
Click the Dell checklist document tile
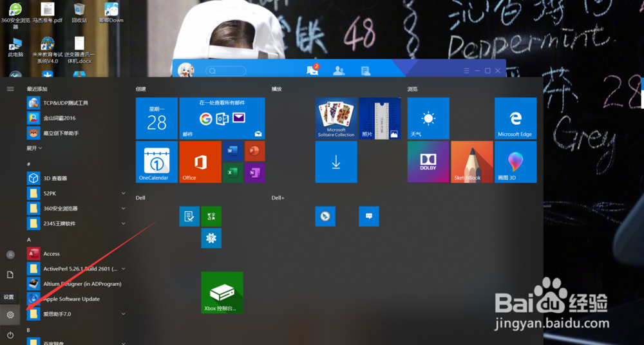pos(189,216)
